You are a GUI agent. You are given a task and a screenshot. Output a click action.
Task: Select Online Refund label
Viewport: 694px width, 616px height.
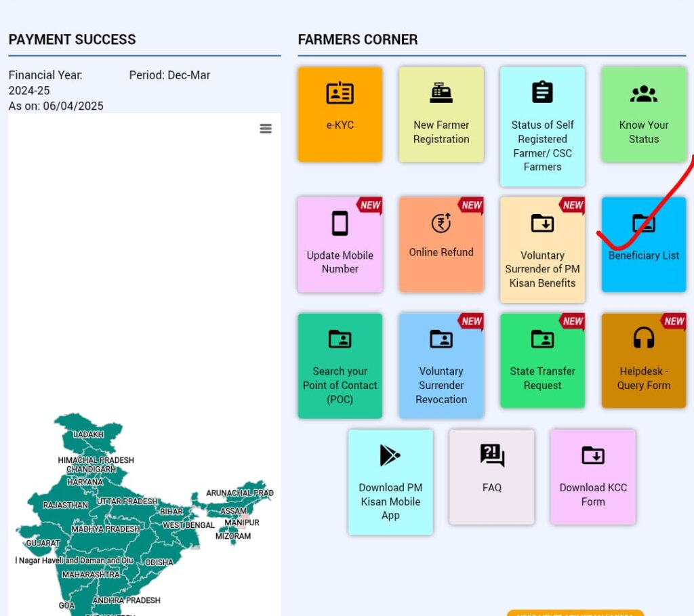tap(441, 252)
